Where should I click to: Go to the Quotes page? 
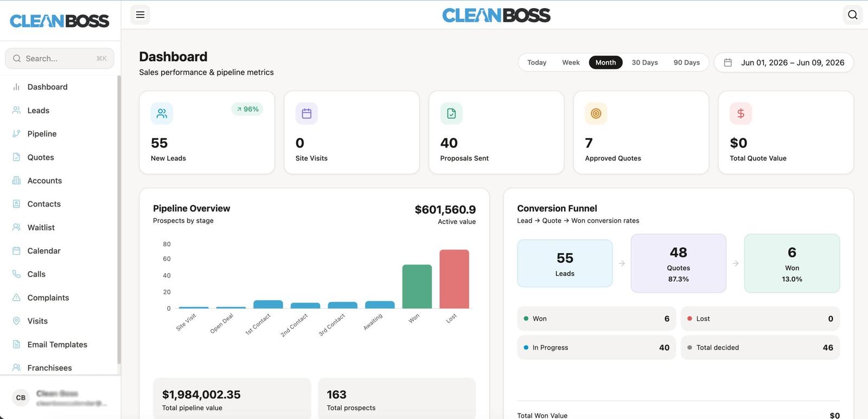click(x=60, y=157)
